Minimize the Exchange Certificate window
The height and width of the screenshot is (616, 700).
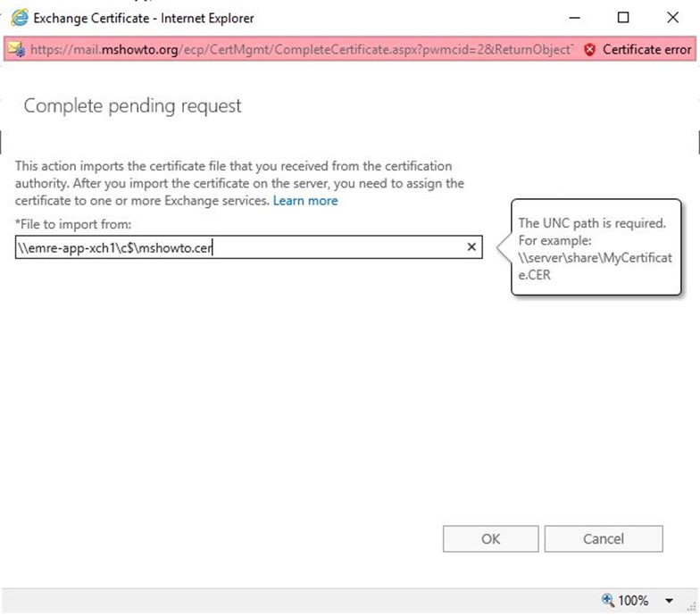tap(575, 18)
